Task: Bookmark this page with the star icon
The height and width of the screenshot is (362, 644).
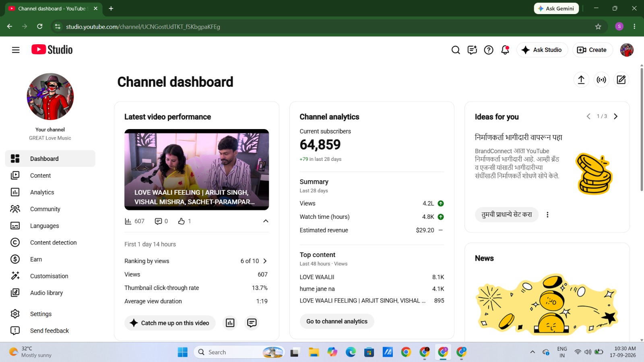Action: click(598, 27)
